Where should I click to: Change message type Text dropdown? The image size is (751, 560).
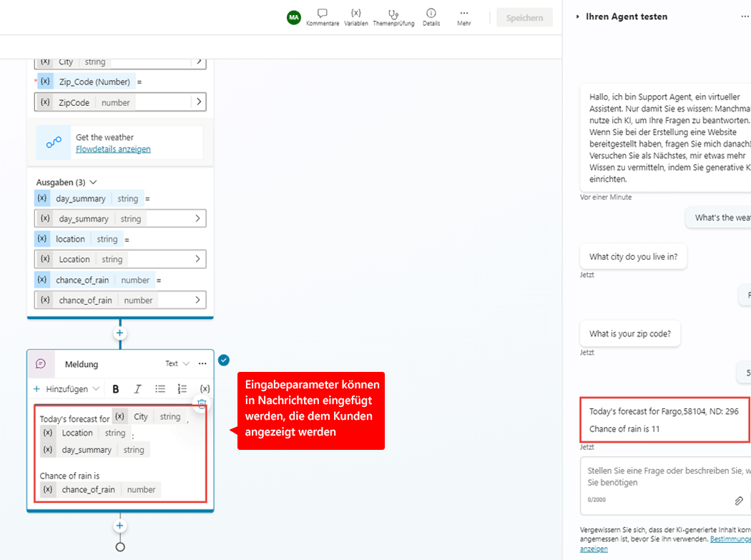pyautogui.click(x=177, y=363)
